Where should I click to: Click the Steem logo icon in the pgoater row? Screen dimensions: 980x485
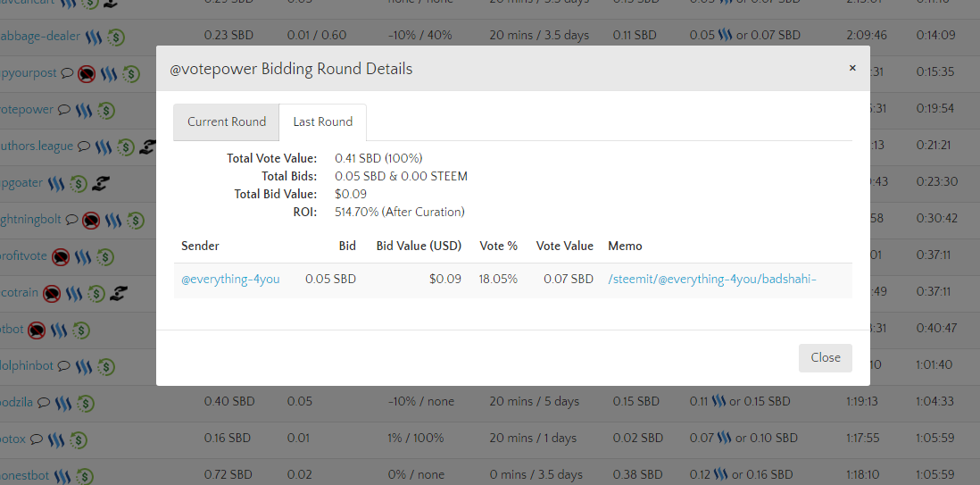(56, 183)
